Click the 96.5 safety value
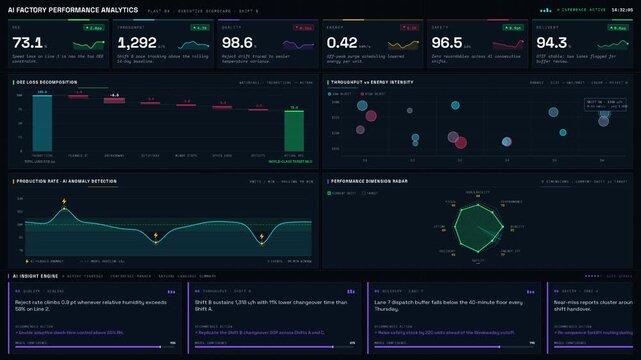Screen dimensions: 641x360 click(x=447, y=42)
